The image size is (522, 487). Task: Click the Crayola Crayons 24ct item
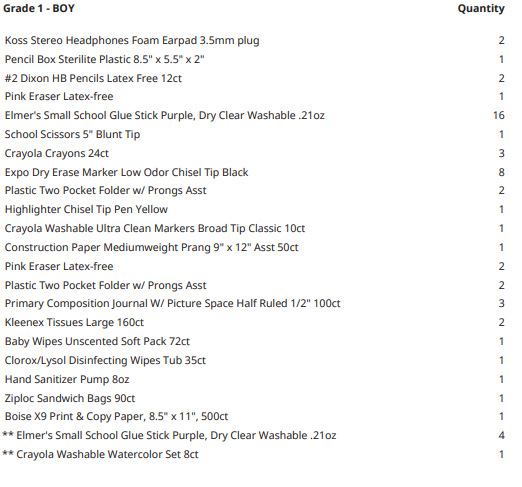57,153
